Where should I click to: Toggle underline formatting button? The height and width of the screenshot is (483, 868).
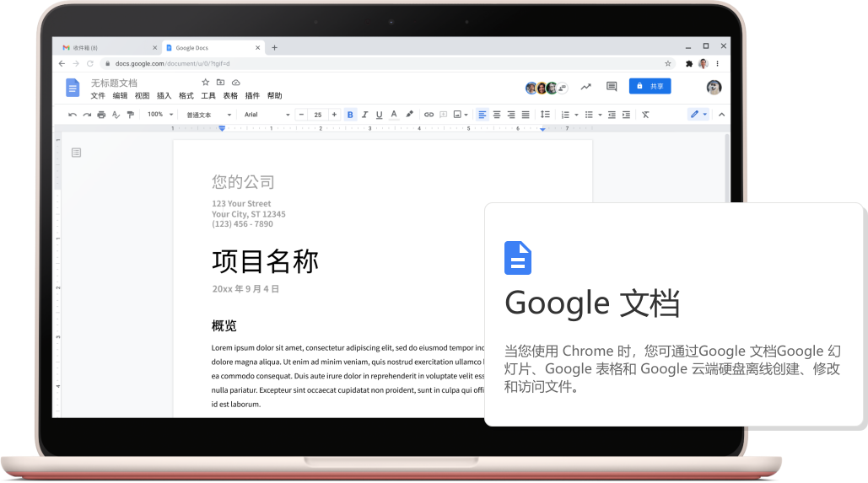[x=380, y=115]
